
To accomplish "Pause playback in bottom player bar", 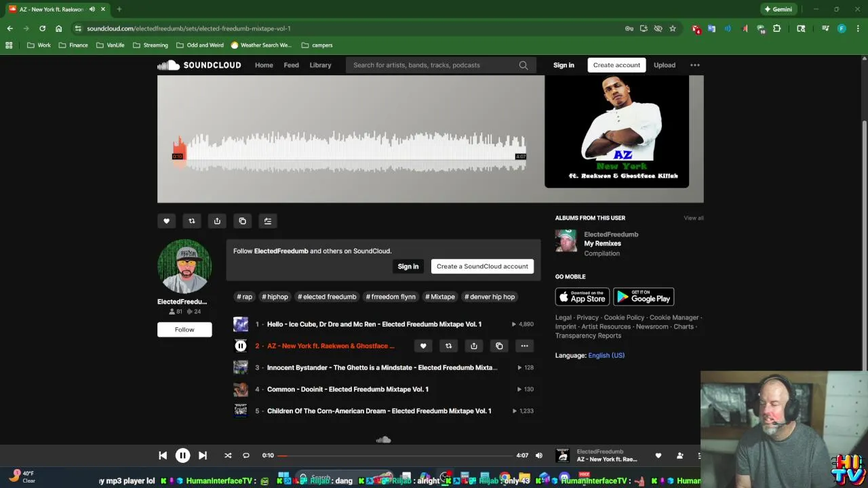I will (182, 455).
